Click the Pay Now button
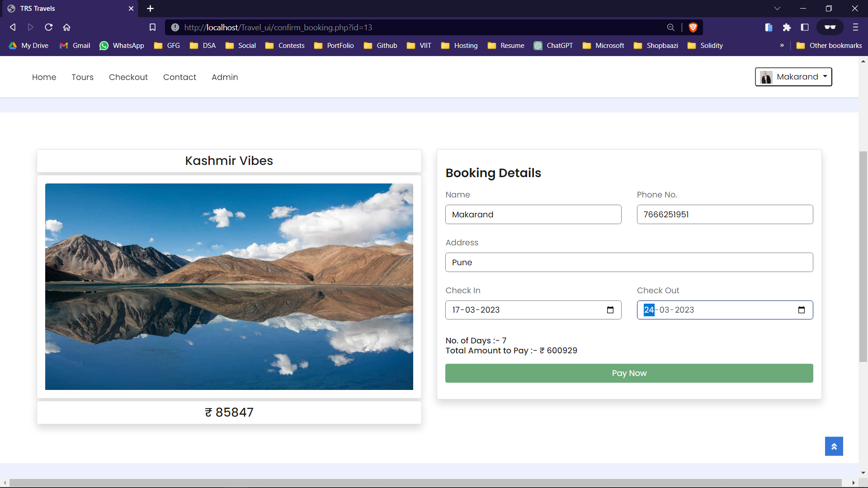 [629, 373]
